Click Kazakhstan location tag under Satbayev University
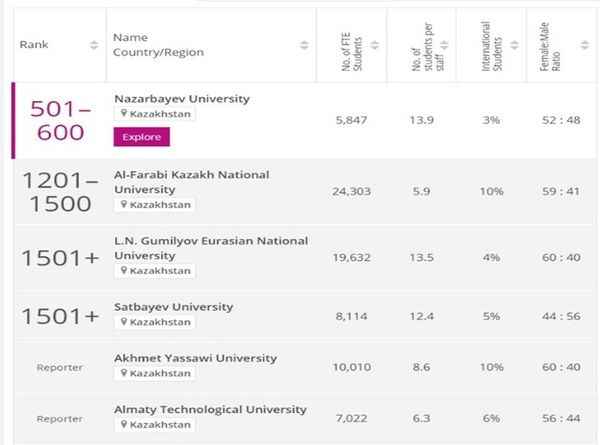 click(x=155, y=322)
